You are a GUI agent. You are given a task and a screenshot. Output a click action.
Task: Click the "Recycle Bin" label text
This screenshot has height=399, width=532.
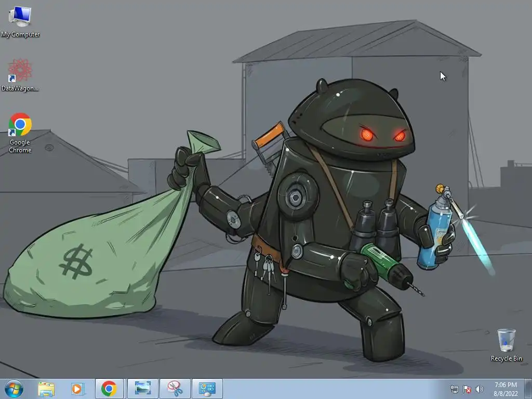(x=506, y=358)
